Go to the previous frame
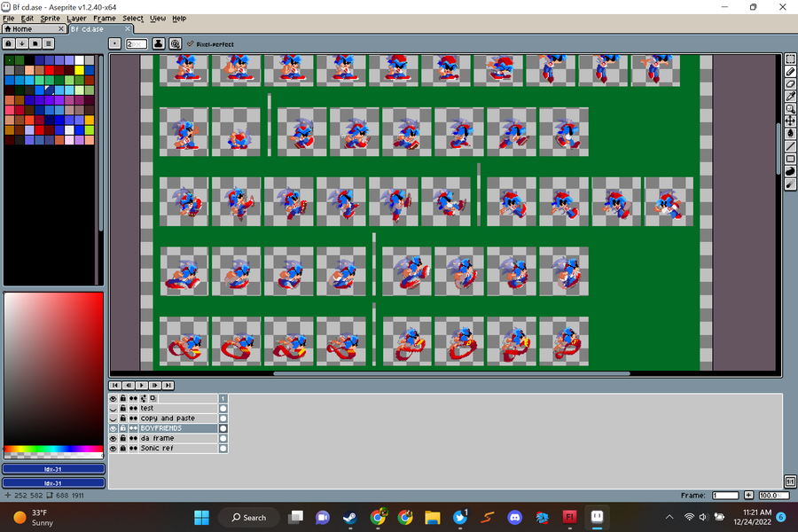Viewport: 798px width, 532px height. point(129,386)
